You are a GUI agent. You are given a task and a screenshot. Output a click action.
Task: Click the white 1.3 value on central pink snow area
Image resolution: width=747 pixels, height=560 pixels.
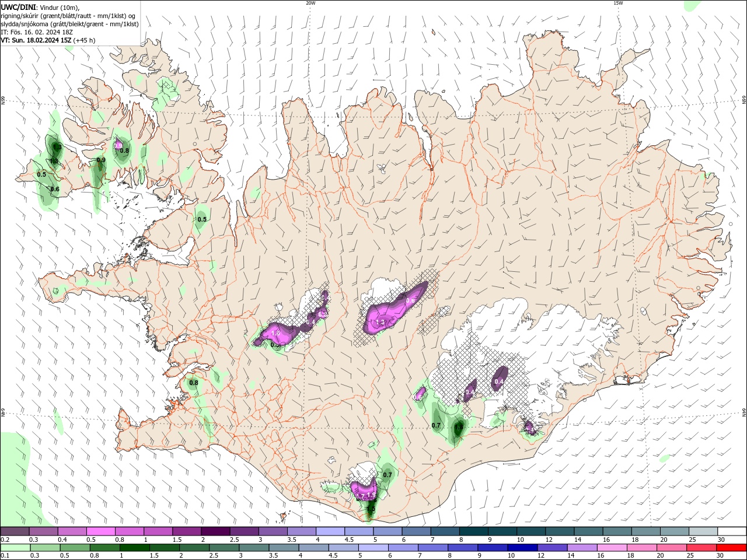click(381, 323)
